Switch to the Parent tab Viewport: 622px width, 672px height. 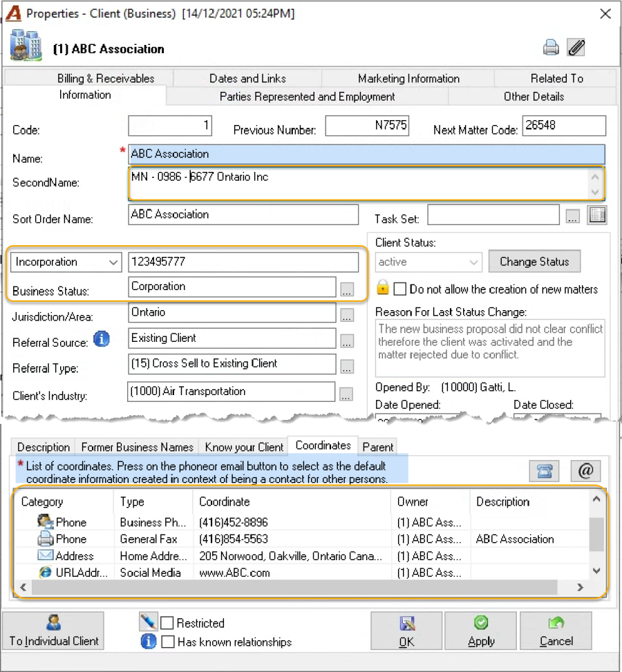tap(377, 447)
